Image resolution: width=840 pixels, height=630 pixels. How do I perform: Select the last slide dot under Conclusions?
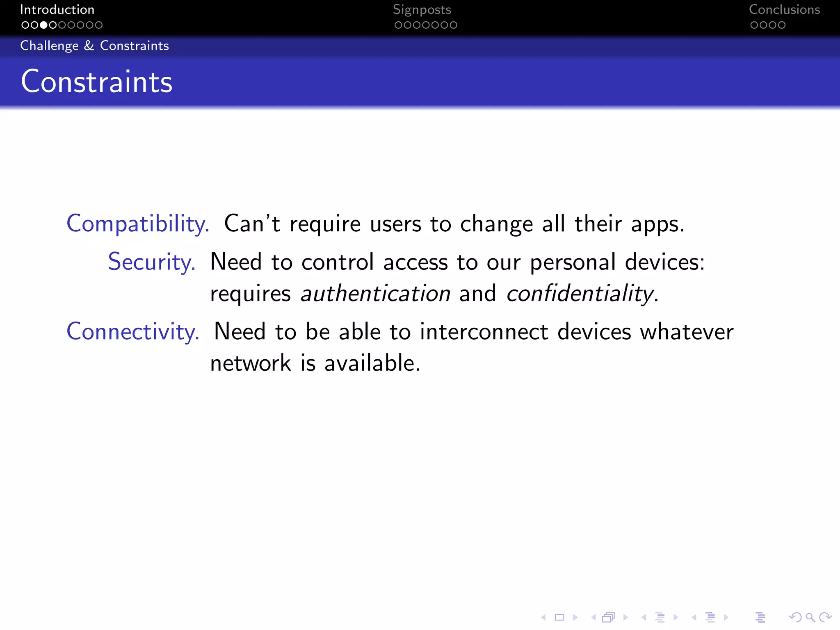coord(781,25)
